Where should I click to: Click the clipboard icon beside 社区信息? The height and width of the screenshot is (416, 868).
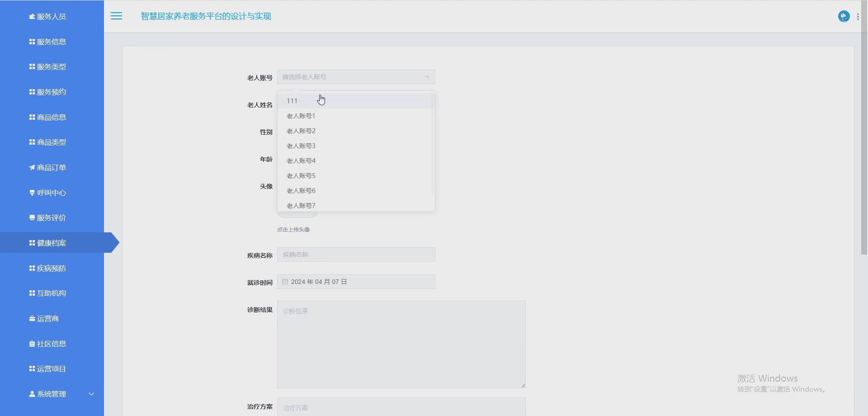pos(32,344)
